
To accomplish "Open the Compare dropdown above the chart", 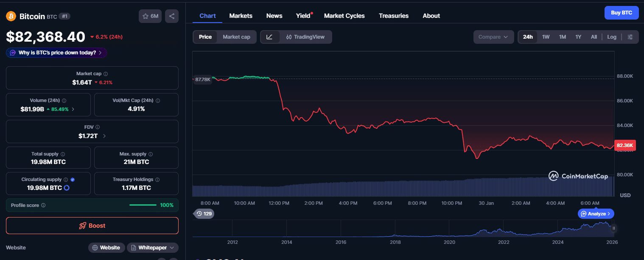I will pyautogui.click(x=493, y=37).
